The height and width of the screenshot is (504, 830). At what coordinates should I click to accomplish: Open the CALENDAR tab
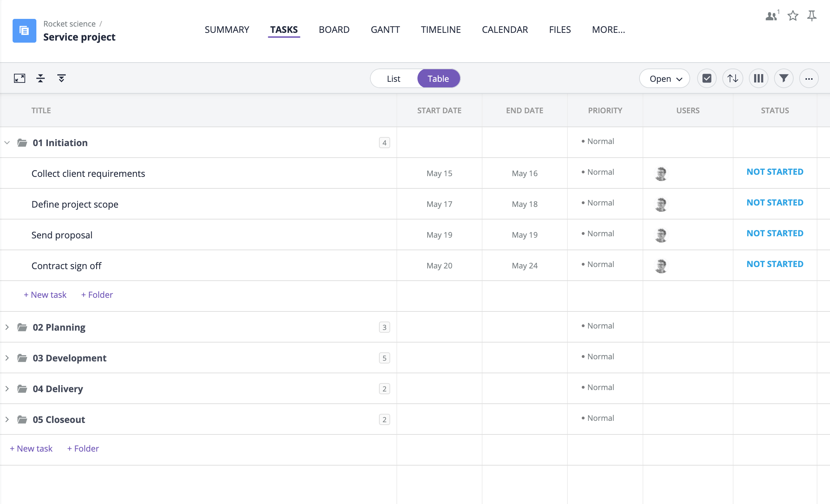point(505,30)
